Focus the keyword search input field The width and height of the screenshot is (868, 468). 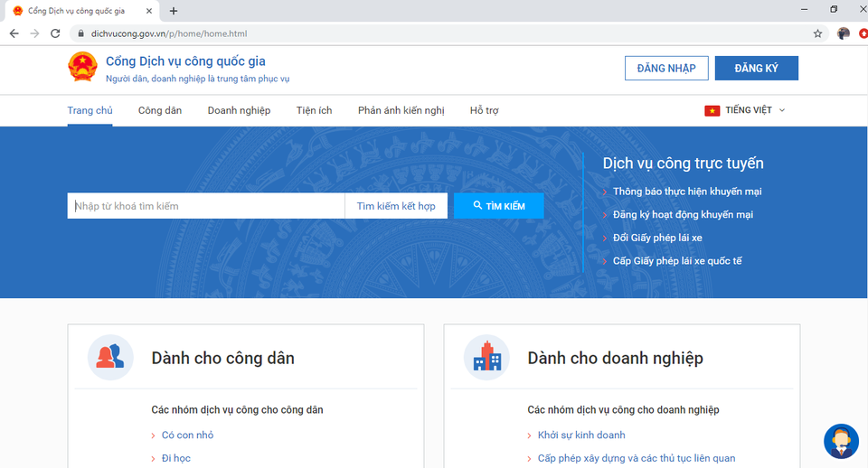[x=206, y=206]
